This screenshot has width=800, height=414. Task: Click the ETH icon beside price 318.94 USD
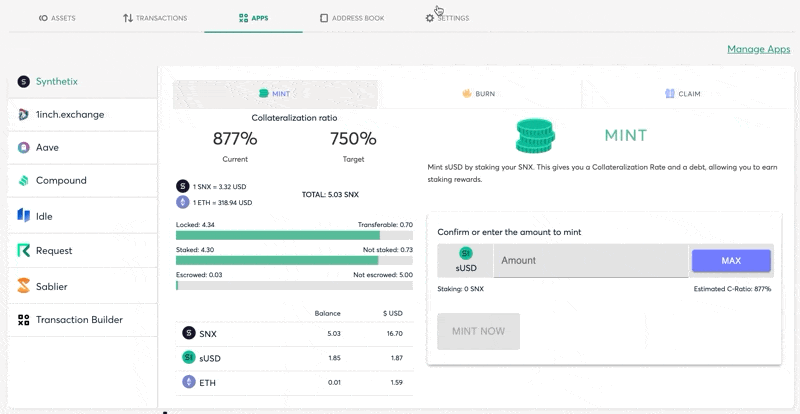183,202
